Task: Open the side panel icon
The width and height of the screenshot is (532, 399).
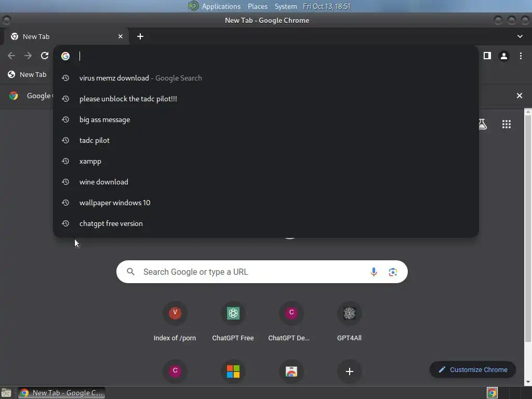Action: point(487,56)
